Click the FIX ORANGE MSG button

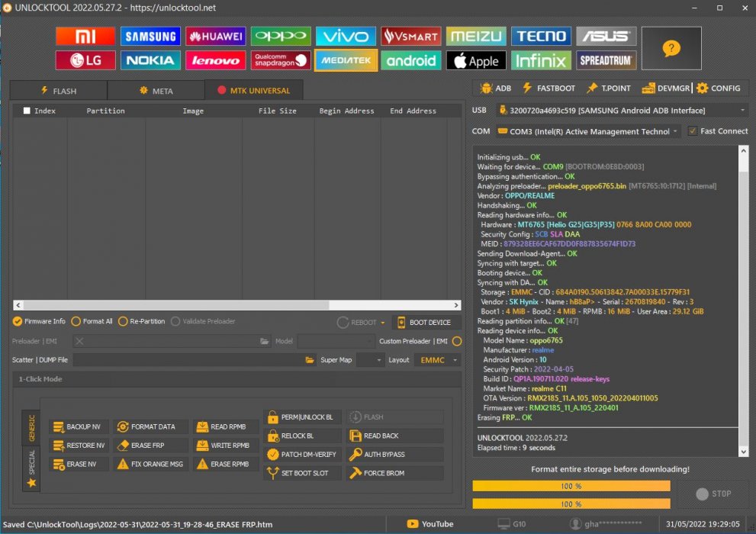151,464
